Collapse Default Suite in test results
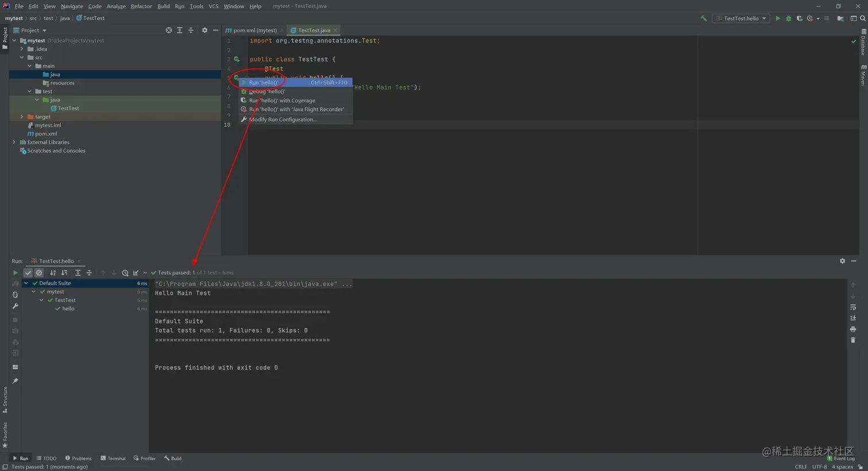The width and height of the screenshot is (868, 471). click(26, 283)
